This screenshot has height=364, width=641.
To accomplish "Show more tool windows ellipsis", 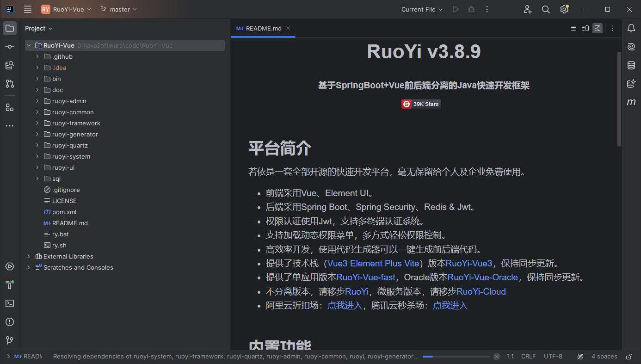I will click(9, 126).
